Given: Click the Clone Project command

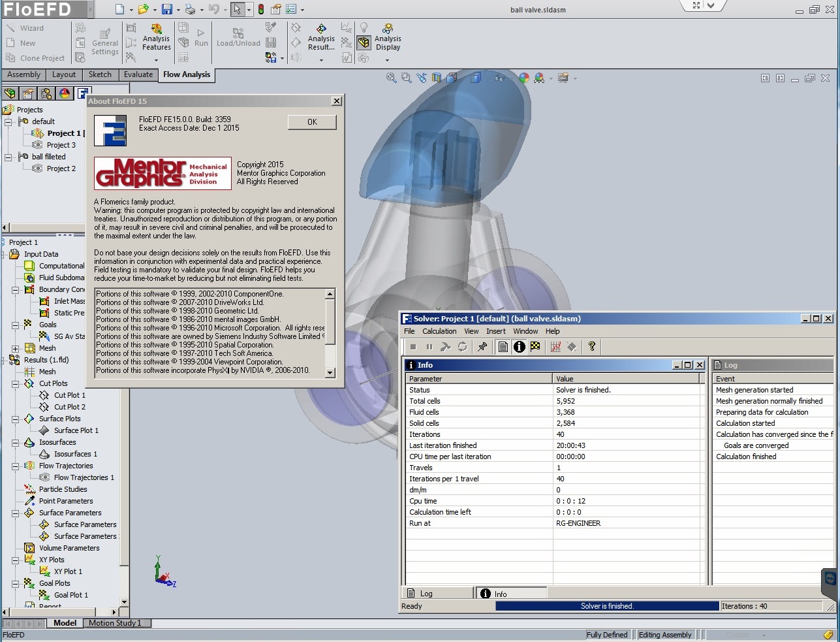Looking at the screenshot, I should (x=36, y=58).
